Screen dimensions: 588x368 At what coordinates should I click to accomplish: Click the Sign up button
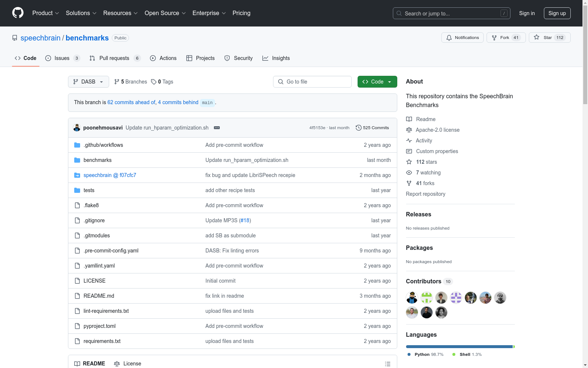pos(557,13)
